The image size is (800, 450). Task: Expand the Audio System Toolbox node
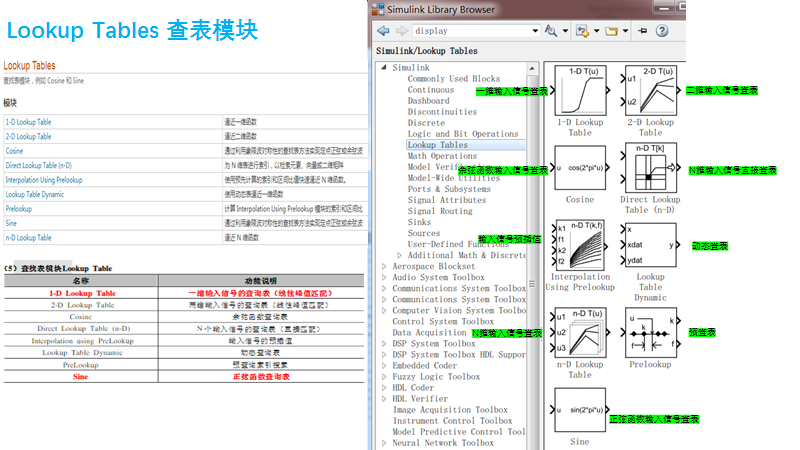pyautogui.click(x=384, y=278)
